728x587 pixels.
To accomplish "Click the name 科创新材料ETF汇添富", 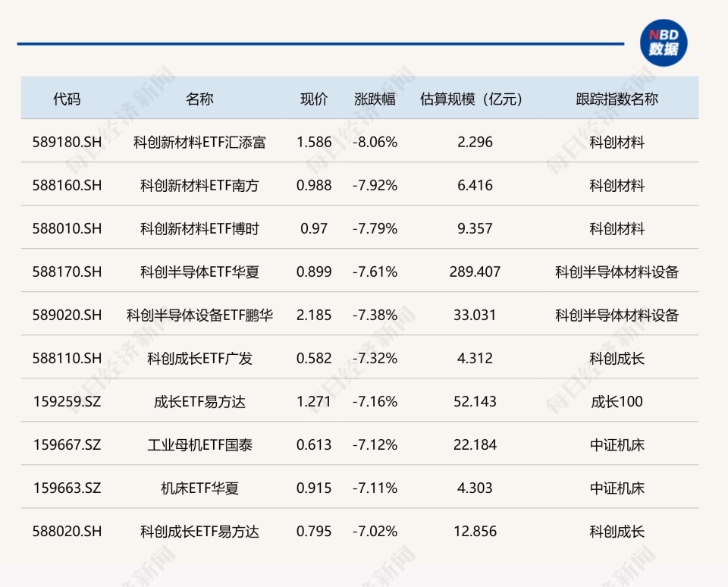I will 199,142.
